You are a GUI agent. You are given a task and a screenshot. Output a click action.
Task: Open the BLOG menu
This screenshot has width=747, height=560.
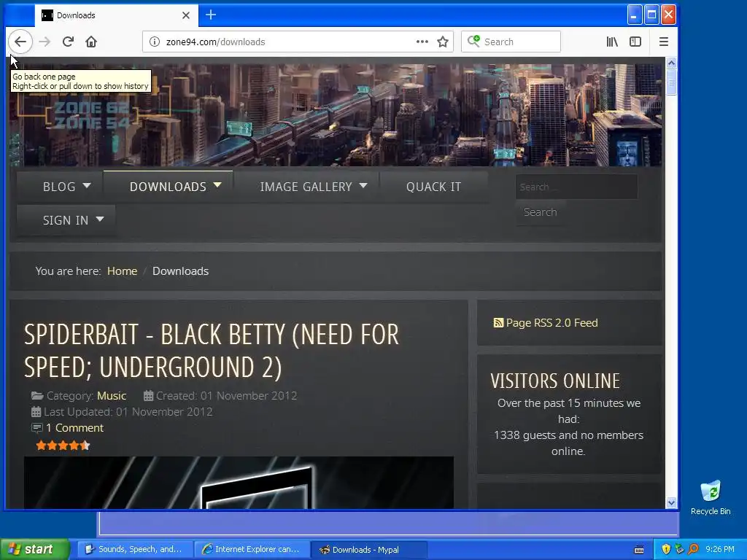click(60, 187)
